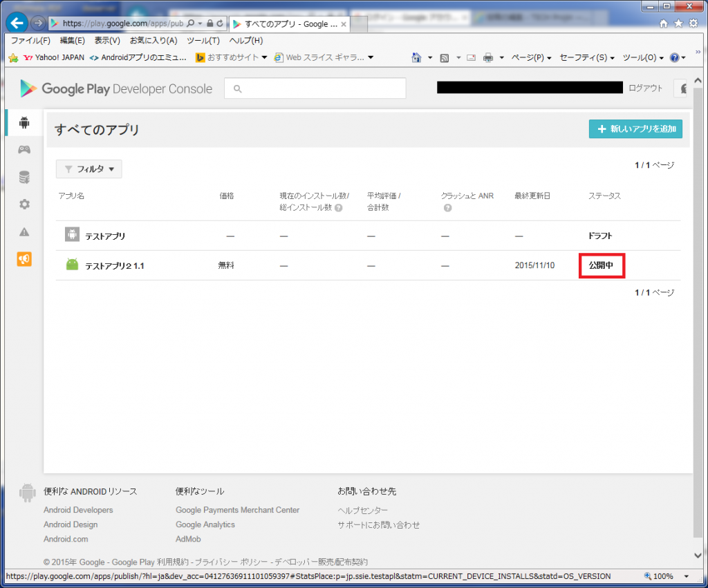Open Reports using the database sidebar icon
Viewport: 708px width, 588px height.
(x=23, y=177)
